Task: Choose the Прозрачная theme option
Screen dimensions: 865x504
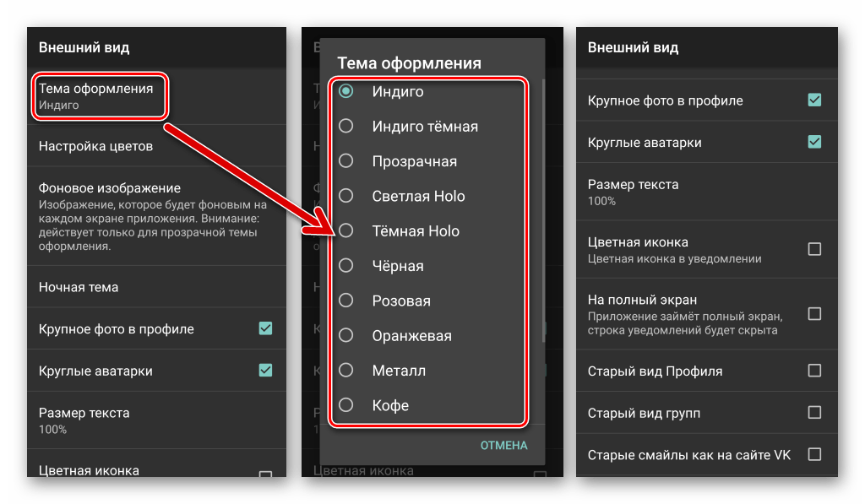Action: click(345, 161)
